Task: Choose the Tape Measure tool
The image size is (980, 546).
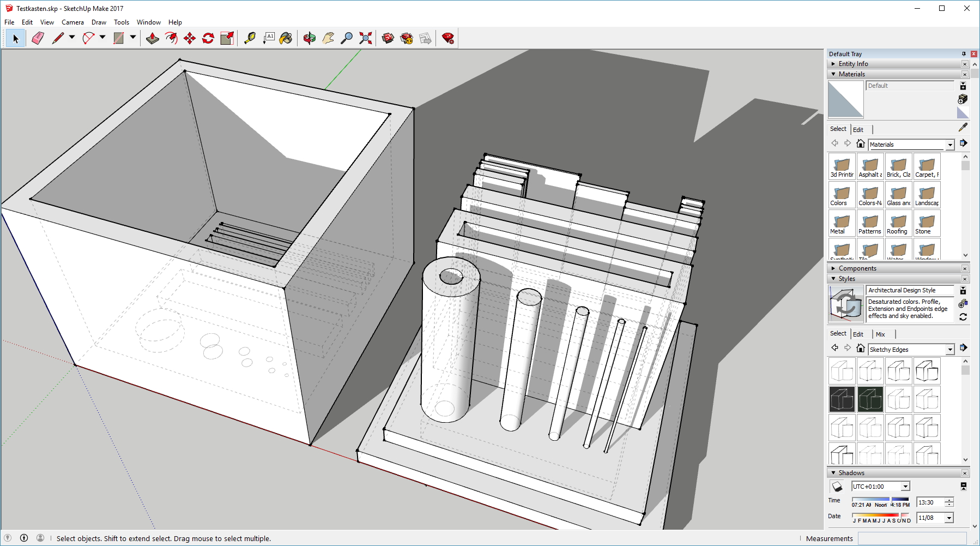Action: (250, 38)
